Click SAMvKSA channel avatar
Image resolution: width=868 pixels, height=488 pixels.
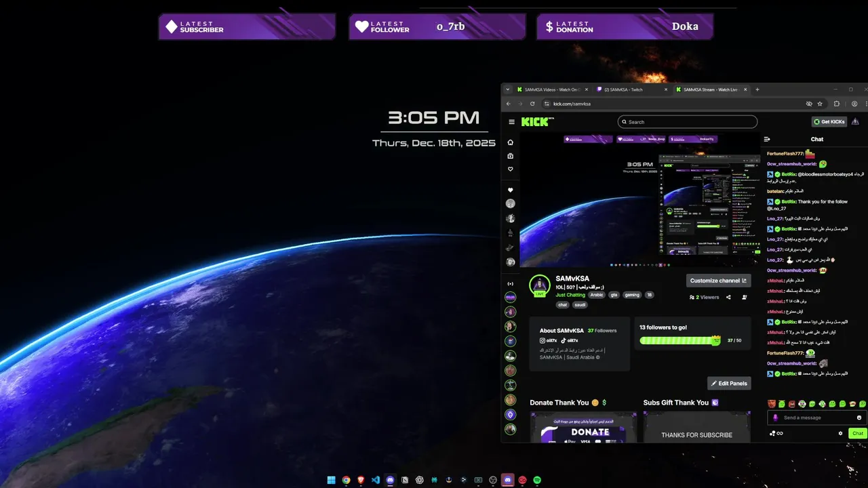(x=540, y=285)
